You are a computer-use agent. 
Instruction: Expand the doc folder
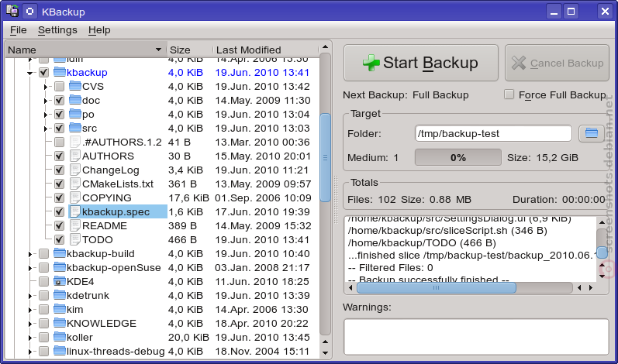(45, 101)
